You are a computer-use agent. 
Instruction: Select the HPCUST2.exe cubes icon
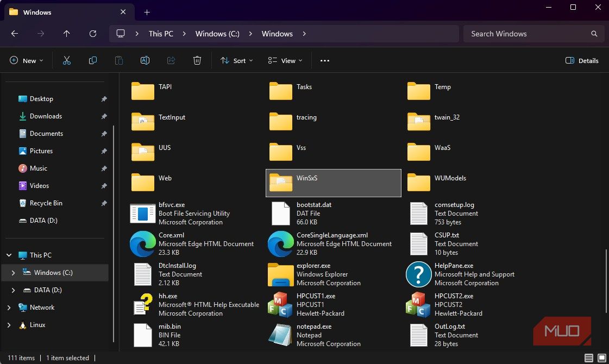pyautogui.click(x=418, y=305)
